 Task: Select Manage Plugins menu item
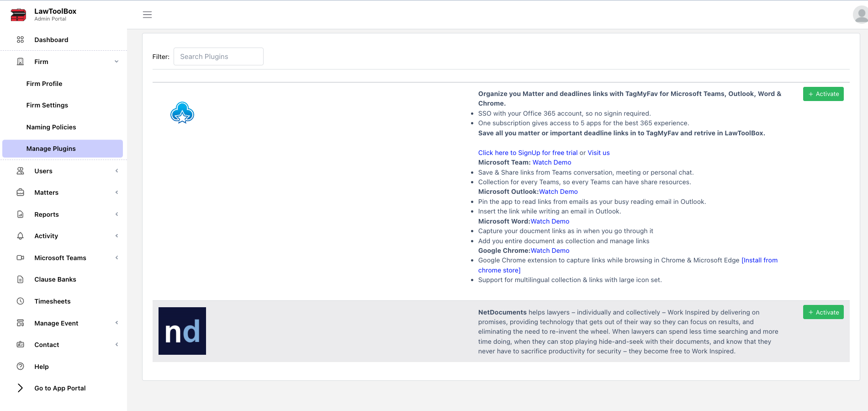[x=63, y=149]
